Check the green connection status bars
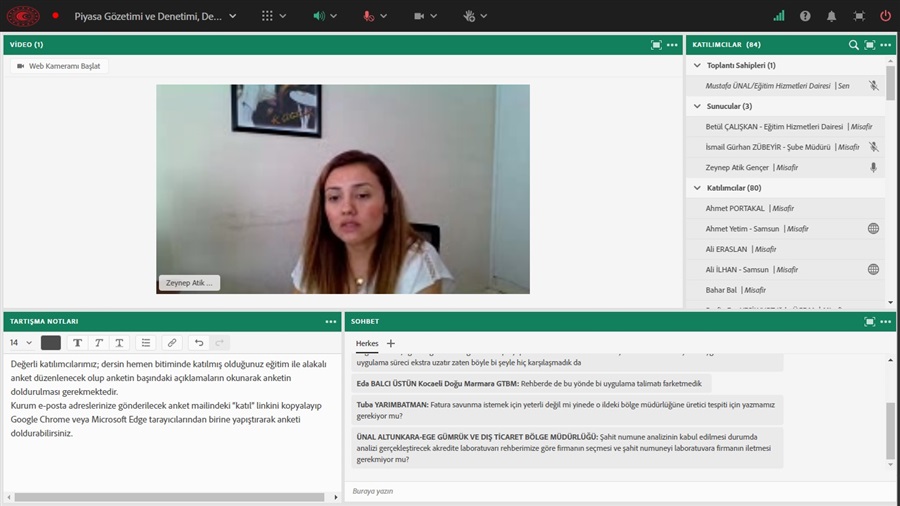The height and width of the screenshot is (506, 900). (x=779, y=16)
